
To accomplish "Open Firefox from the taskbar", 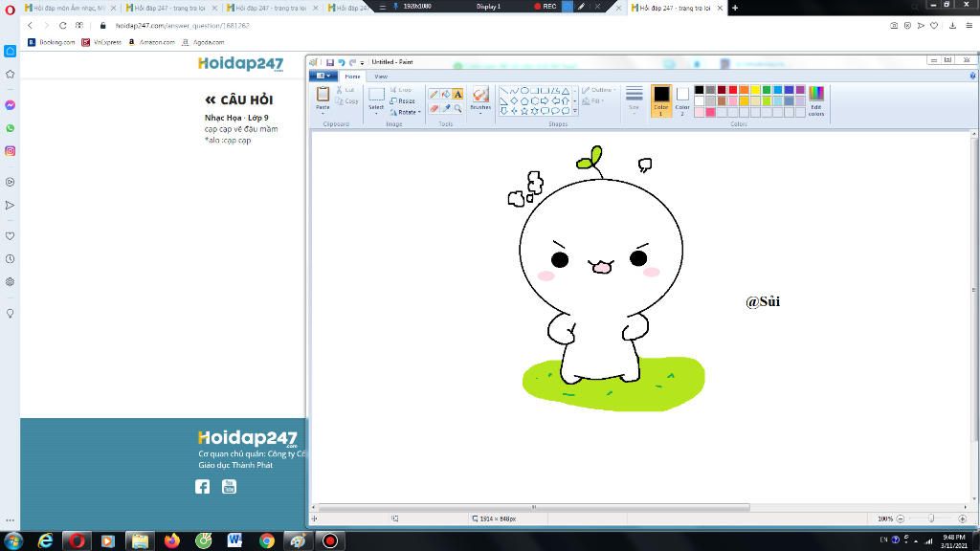I will pyautogui.click(x=172, y=540).
